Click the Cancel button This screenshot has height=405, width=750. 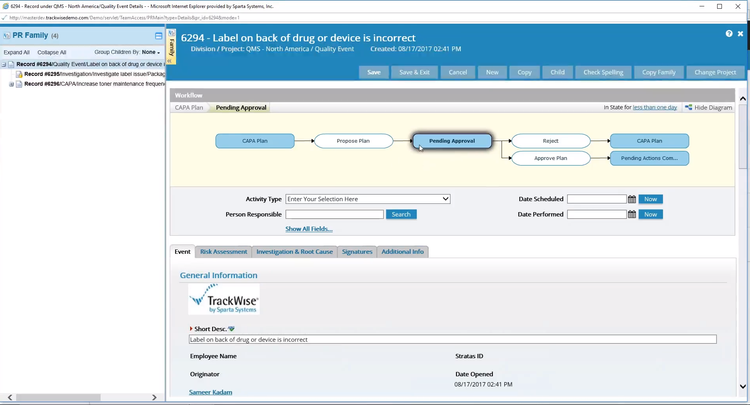458,72
